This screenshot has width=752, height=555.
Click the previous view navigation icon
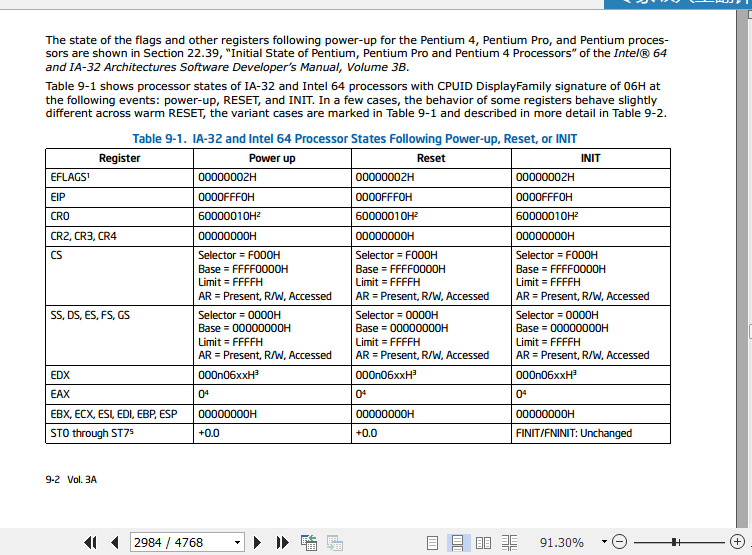[x=309, y=543]
